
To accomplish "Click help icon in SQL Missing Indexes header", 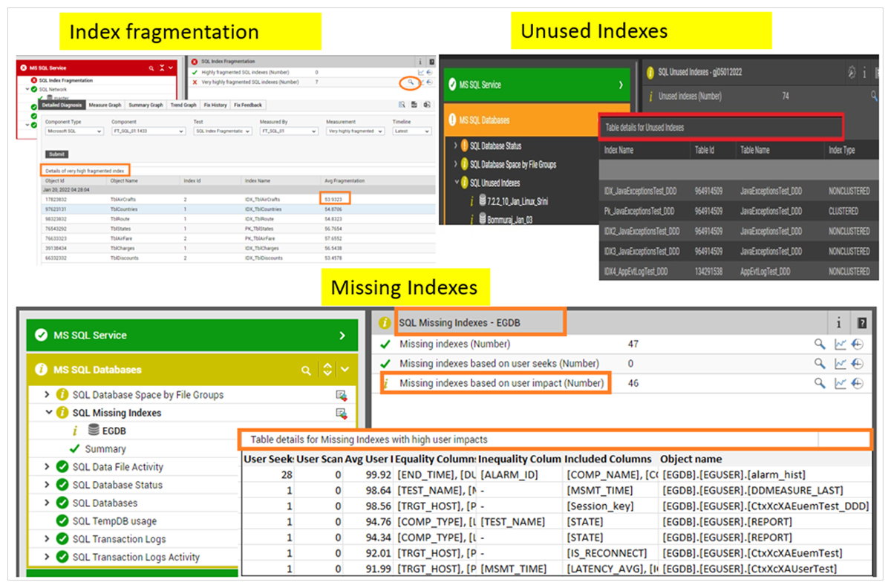I will tap(861, 323).
